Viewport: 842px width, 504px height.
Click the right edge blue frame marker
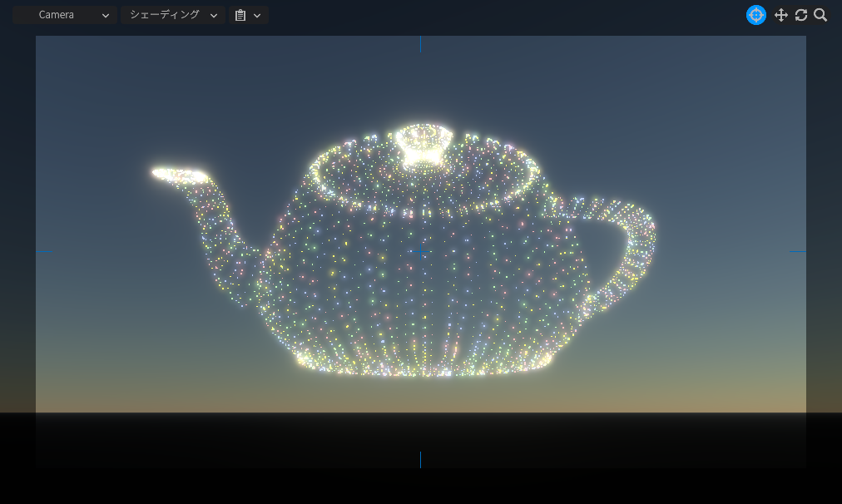pos(797,251)
